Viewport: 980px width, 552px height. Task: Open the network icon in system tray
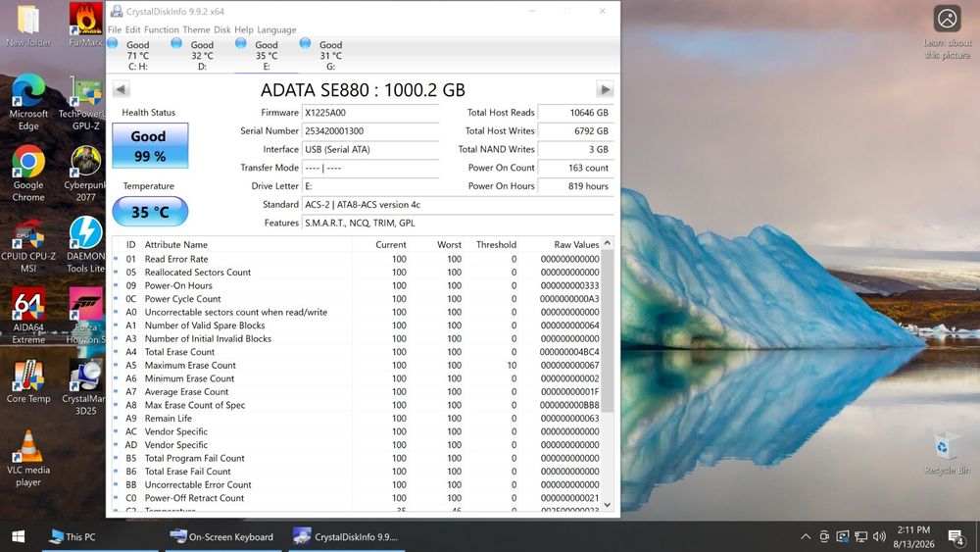[x=861, y=536]
